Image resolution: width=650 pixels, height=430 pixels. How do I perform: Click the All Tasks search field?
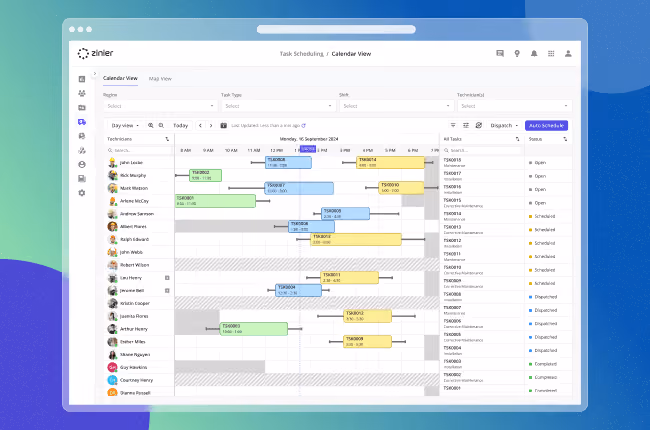(481, 150)
